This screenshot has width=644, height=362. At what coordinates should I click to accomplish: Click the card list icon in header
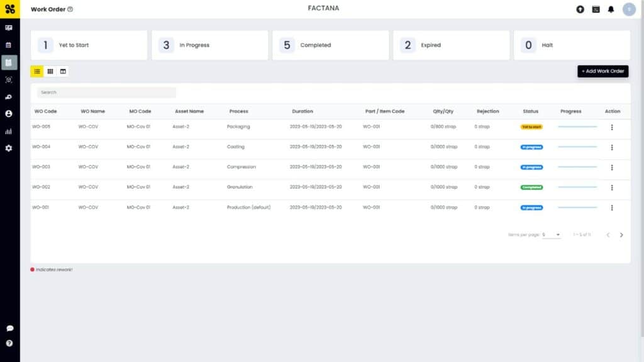tap(596, 9)
